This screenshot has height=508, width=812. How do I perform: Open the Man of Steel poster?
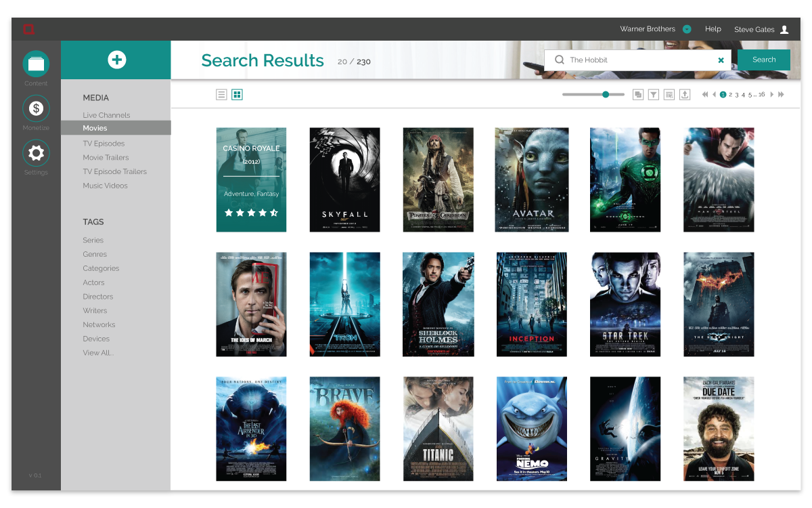719,179
